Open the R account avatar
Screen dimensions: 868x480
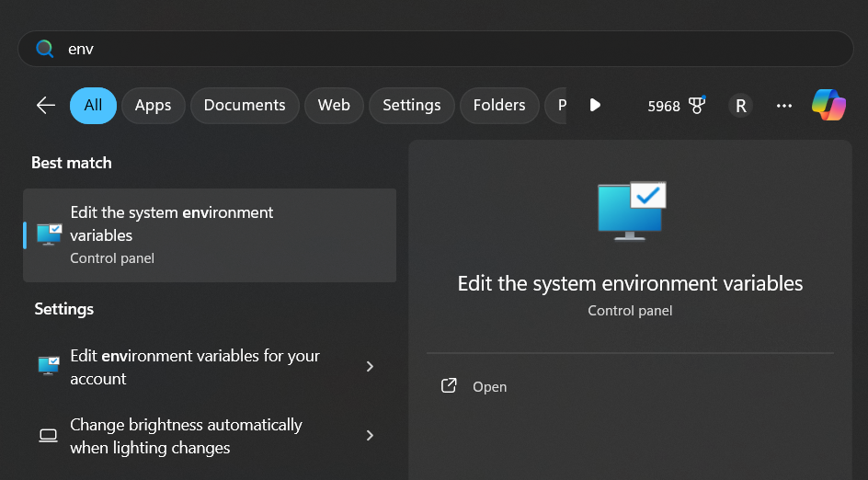[x=741, y=105]
